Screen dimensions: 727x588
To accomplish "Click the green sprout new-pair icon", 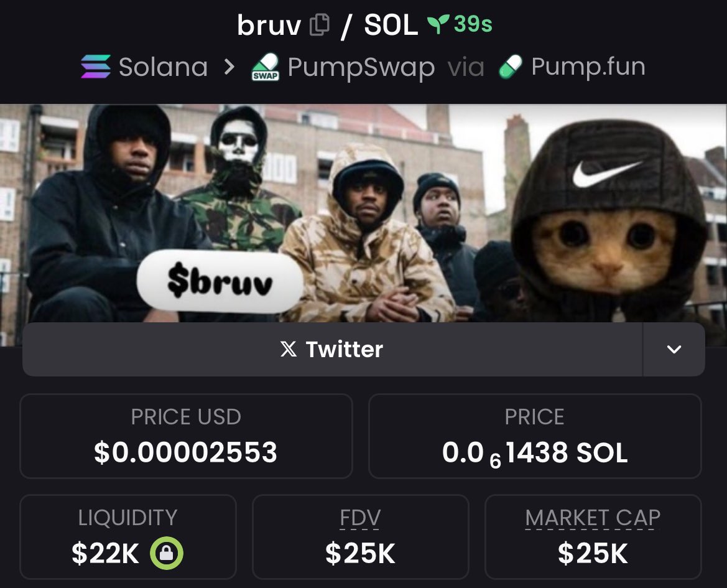I will click(x=438, y=24).
